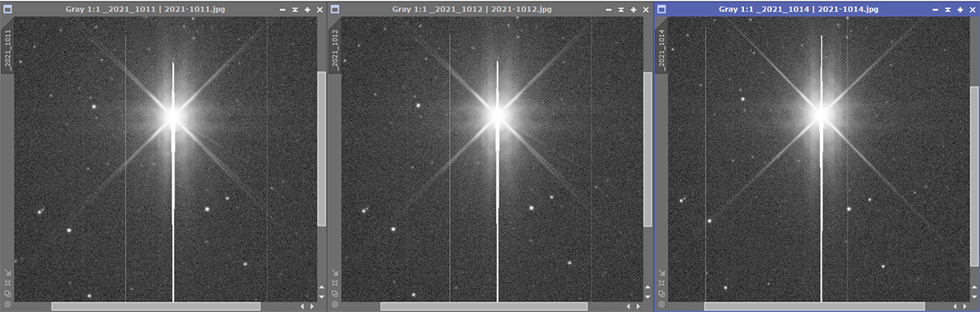This screenshot has width=980, height=312.
Task: Click circular target icon in 2021-1012.jpg window
Action: tap(334, 305)
